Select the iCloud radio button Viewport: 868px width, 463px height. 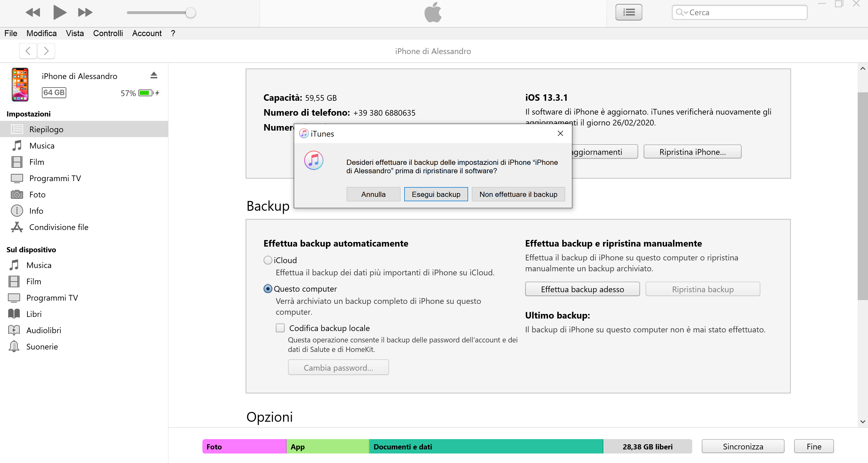[268, 260]
